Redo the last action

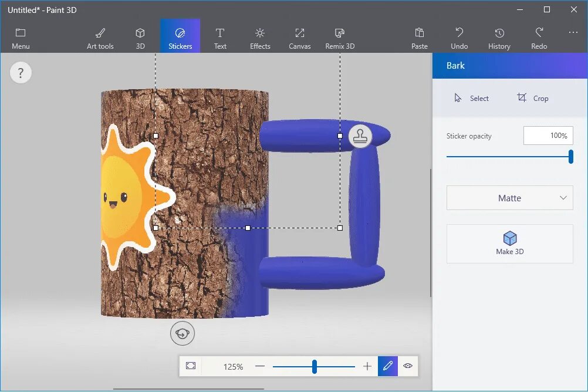539,38
